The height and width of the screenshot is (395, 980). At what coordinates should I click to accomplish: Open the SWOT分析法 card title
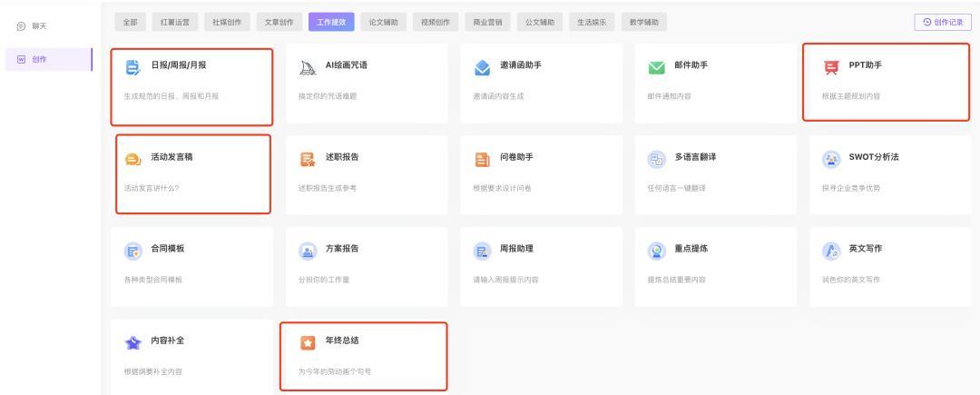pyautogui.click(x=874, y=157)
